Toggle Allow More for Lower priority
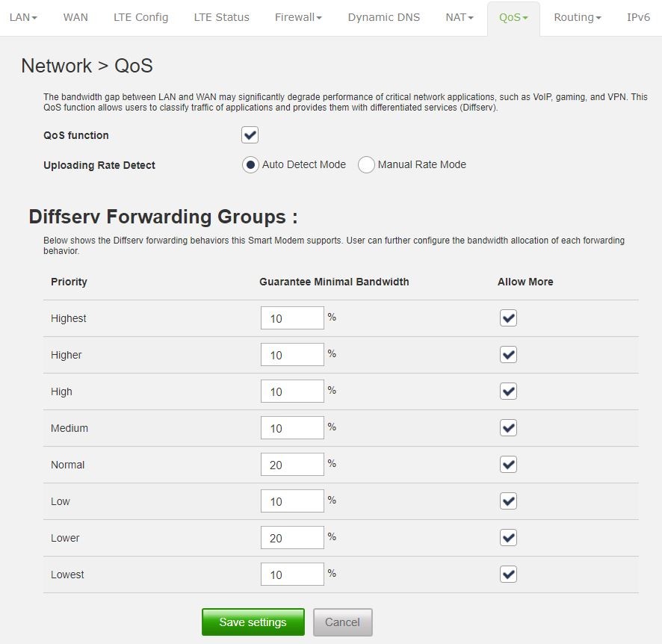Viewport: 662px width, 644px height. (x=508, y=538)
